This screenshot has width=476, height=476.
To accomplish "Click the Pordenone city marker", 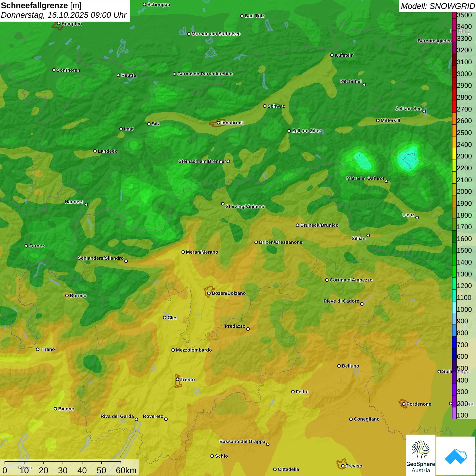I will coord(404,404).
